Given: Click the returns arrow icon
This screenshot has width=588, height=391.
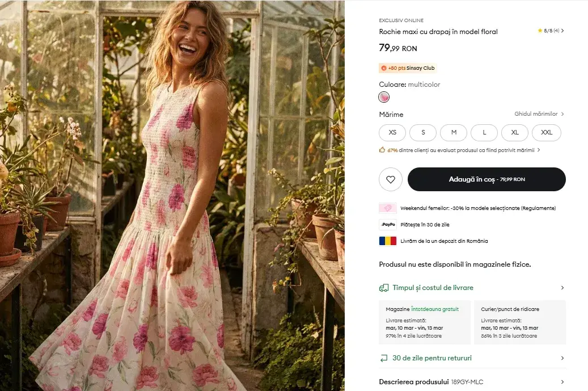Looking at the screenshot, I should point(384,358).
